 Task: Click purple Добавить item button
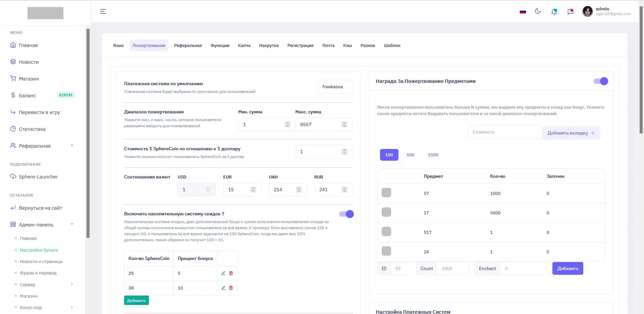coord(568,268)
